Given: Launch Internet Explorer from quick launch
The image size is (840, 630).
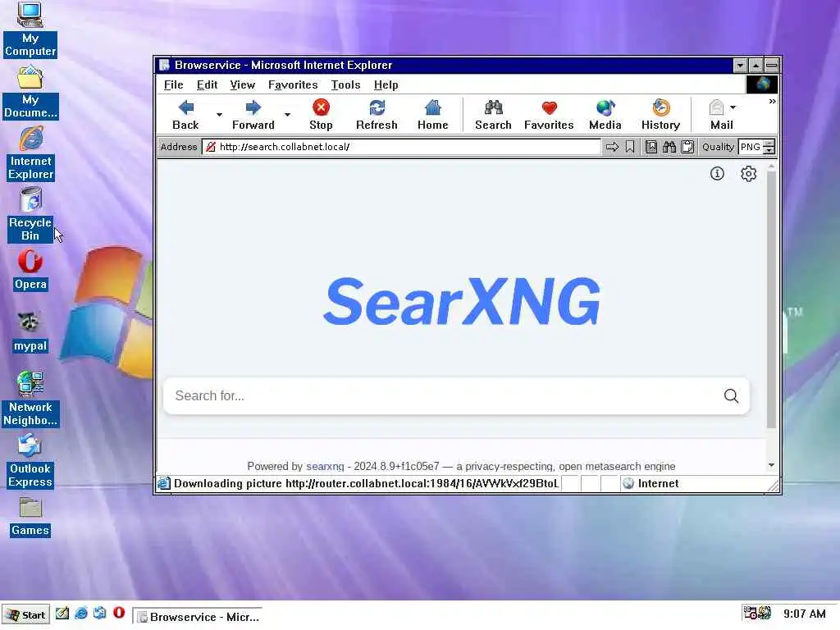Looking at the screenshot, I should [x=81, y=614].
